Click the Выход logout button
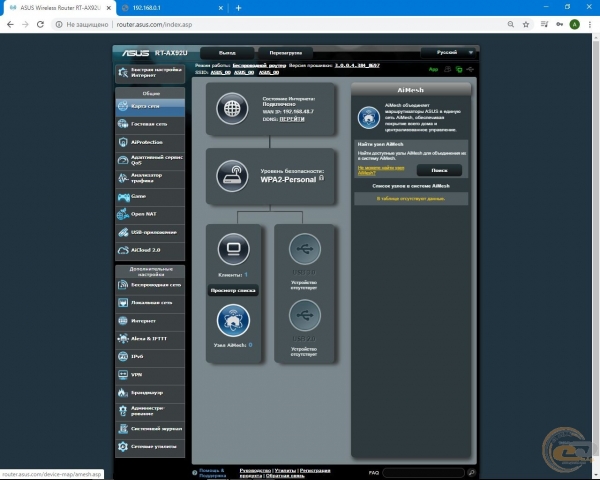 [x=227, y=53]
